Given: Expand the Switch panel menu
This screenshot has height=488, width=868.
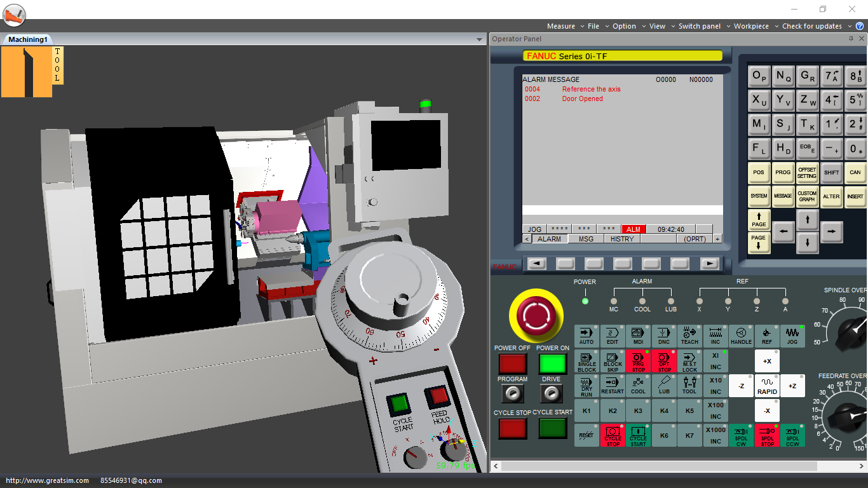Looking at the screenshot, I should coord(699,26).
